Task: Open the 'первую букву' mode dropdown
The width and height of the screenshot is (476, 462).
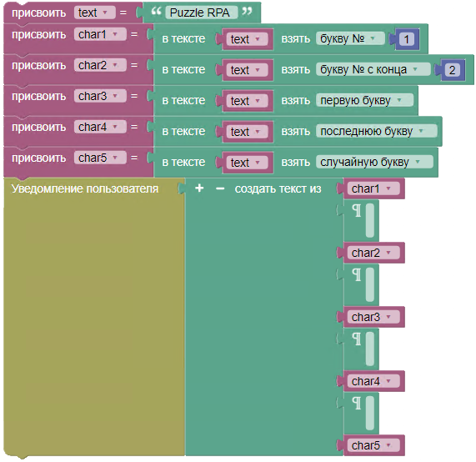Action: tap(364, 100)
